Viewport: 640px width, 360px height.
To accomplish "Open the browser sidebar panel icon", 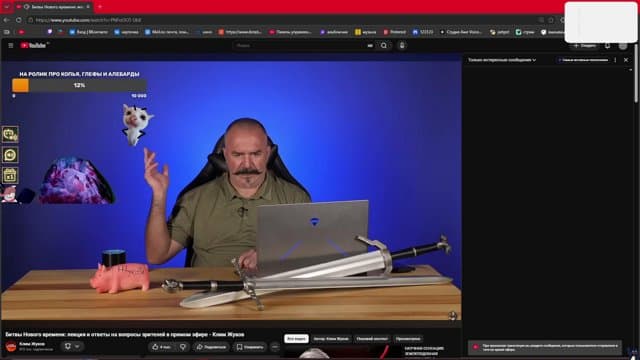I will (7, 32).
